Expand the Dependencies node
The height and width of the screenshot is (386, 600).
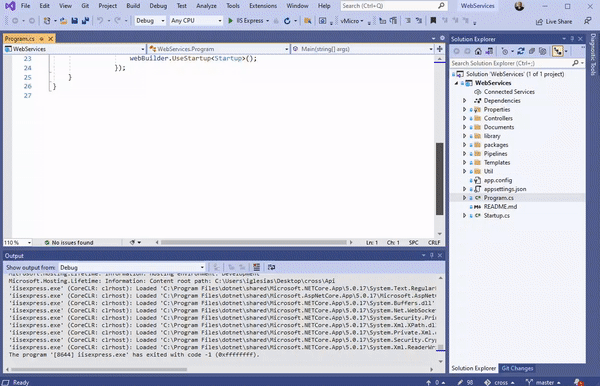[x=465, y=101]
